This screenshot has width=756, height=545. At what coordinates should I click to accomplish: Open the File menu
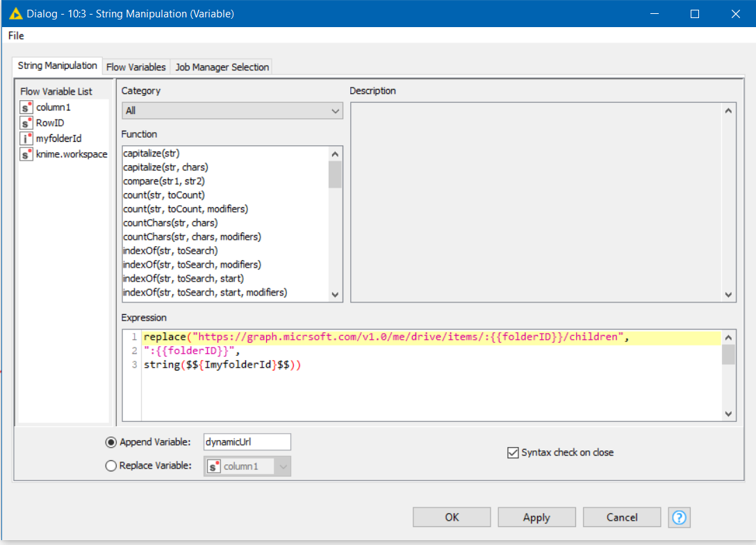[x=16, y=35]
